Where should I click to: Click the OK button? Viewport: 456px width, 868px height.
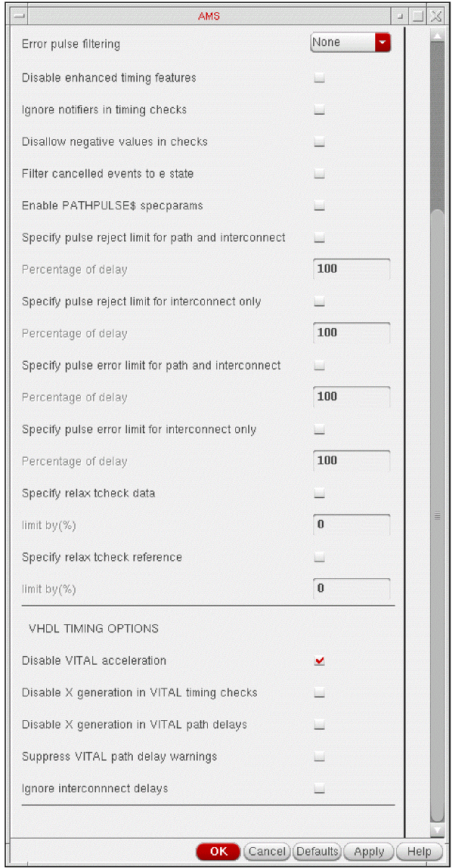point(218,851)
